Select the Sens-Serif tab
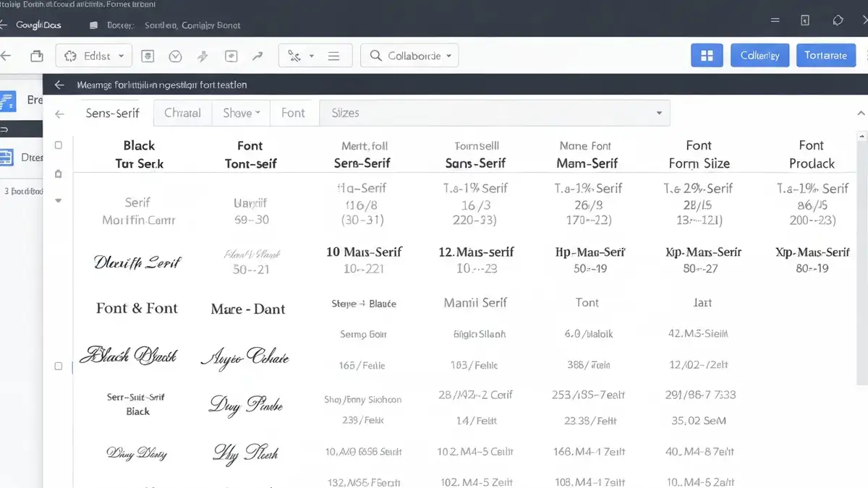Viewport: 868px width, 488px height. point(113,113)
